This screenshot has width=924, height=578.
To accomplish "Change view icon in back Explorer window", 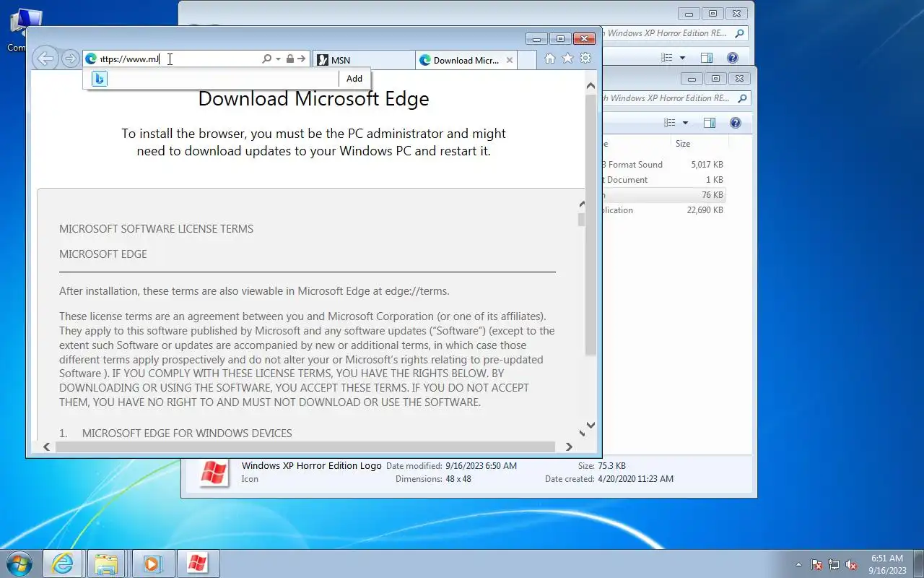I will click(x=668, y=58).
